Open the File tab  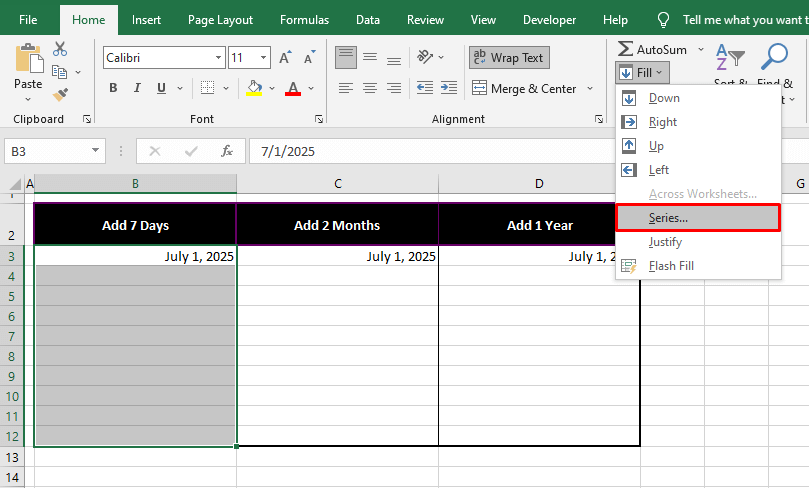[x=28, y=20]
